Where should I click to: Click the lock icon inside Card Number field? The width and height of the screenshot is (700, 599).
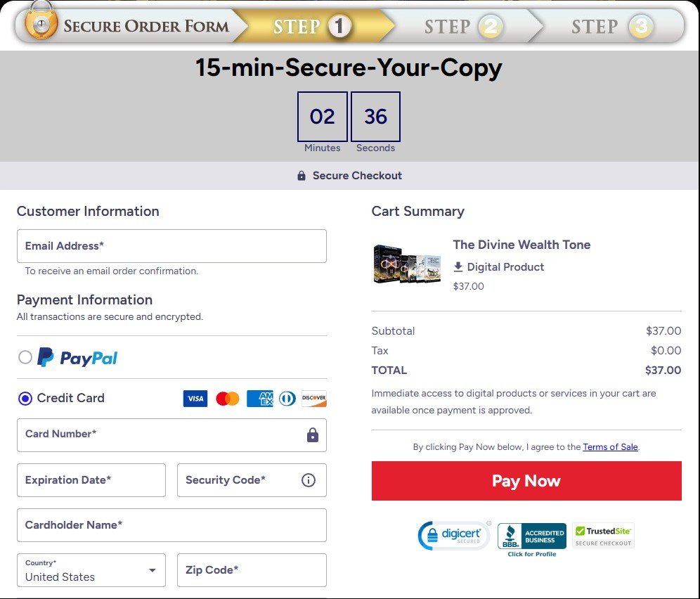[x=313, y=434]
